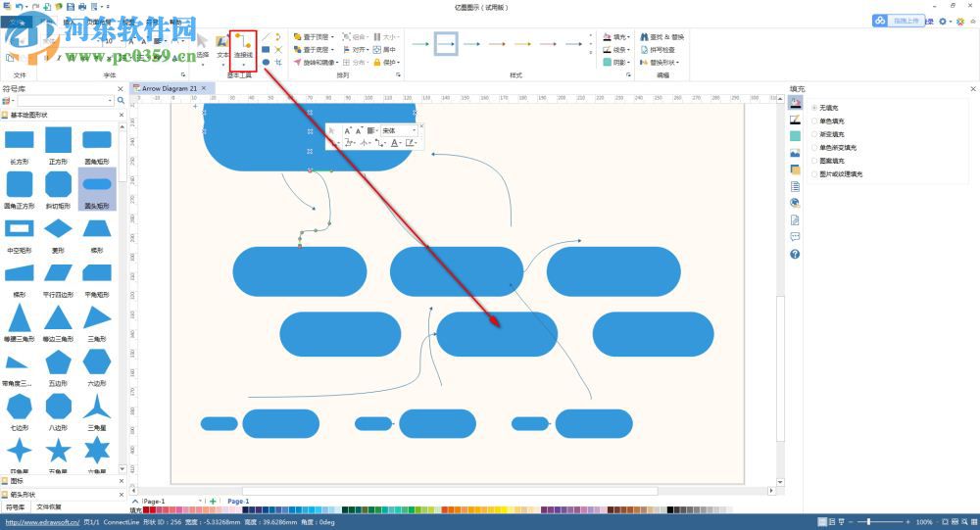Open the 线条 line dropdown in ribbon
Screen dimensions: 980x530
[616, 49]
